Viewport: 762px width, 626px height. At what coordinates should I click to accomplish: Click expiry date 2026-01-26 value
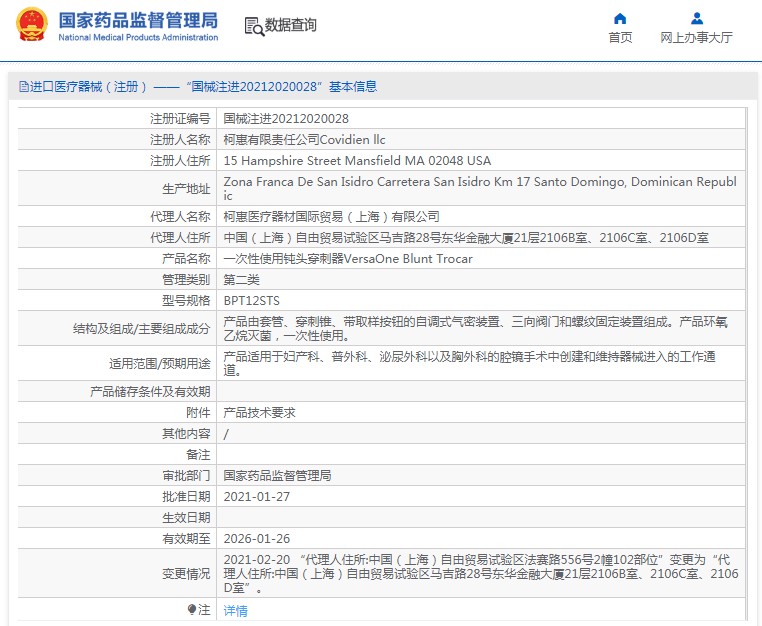[256, 538]
